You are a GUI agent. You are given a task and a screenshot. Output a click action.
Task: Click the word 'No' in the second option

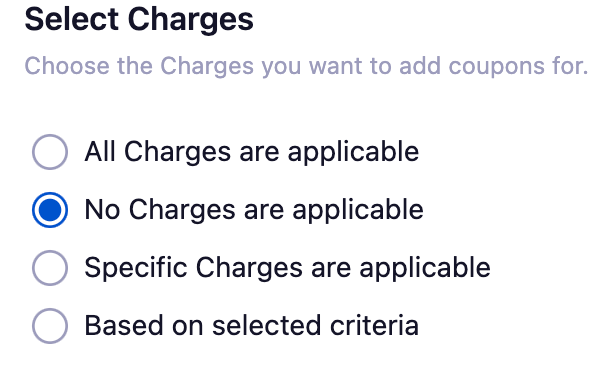point(102,210)
